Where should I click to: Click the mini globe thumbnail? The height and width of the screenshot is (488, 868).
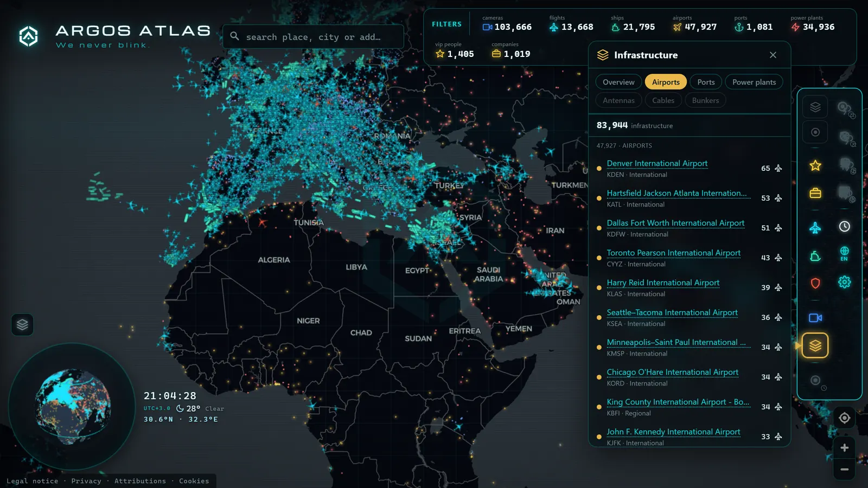73,407
